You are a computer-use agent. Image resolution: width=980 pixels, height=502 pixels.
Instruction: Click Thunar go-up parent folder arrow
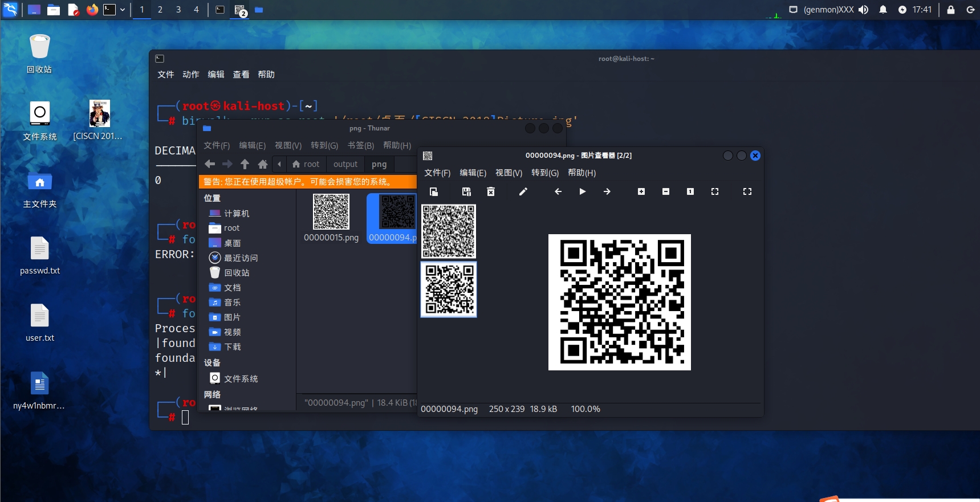(245, 164)
